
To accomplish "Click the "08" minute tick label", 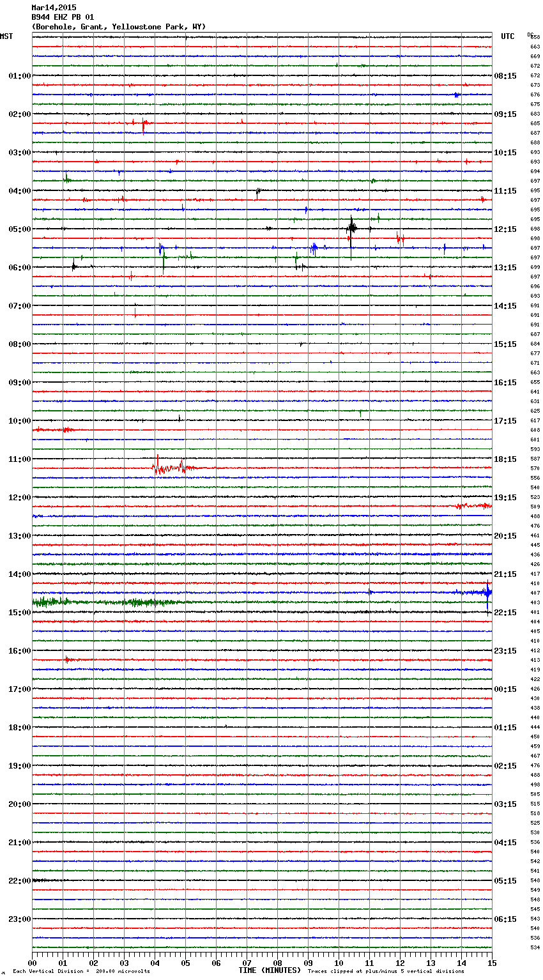I will [x=277, y=963].
